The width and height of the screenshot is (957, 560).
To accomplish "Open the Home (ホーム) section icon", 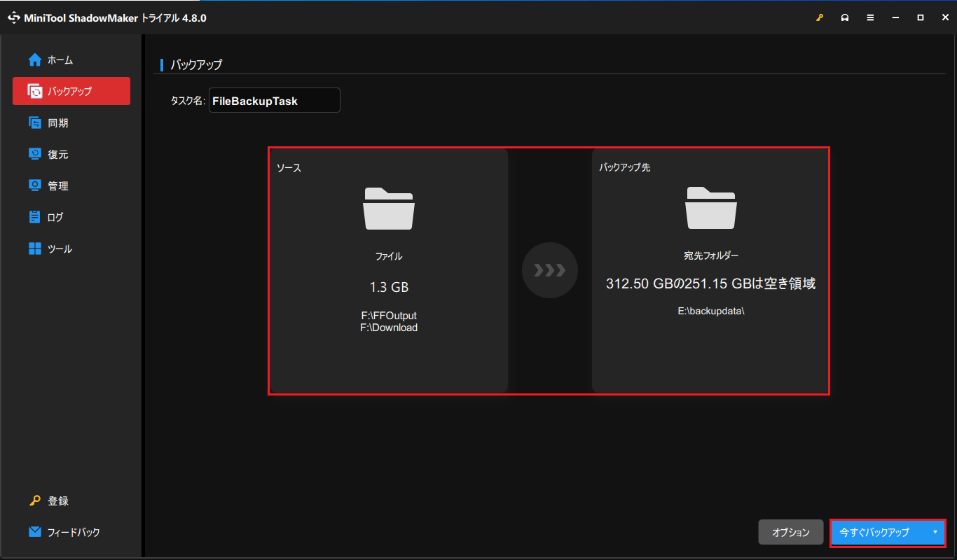I will coord(34,59).
